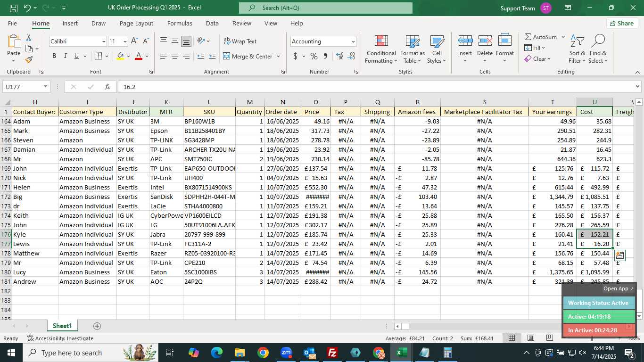The image size is (644, 362).
Task: Align text left in the cell
Action: pos(164,56)
